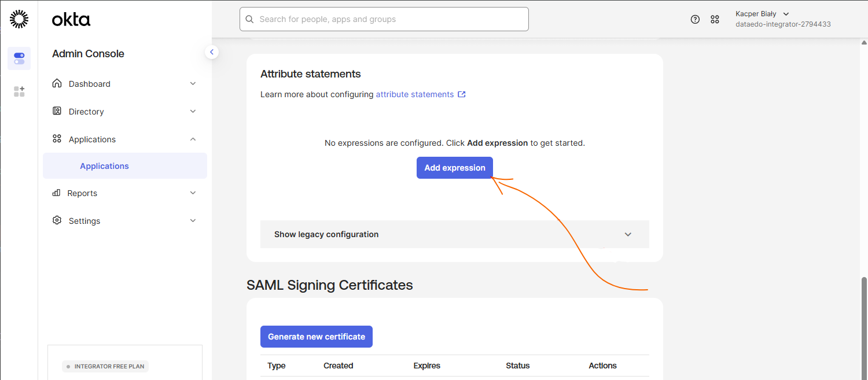Click the Directory contact book icon

point(57,111)
